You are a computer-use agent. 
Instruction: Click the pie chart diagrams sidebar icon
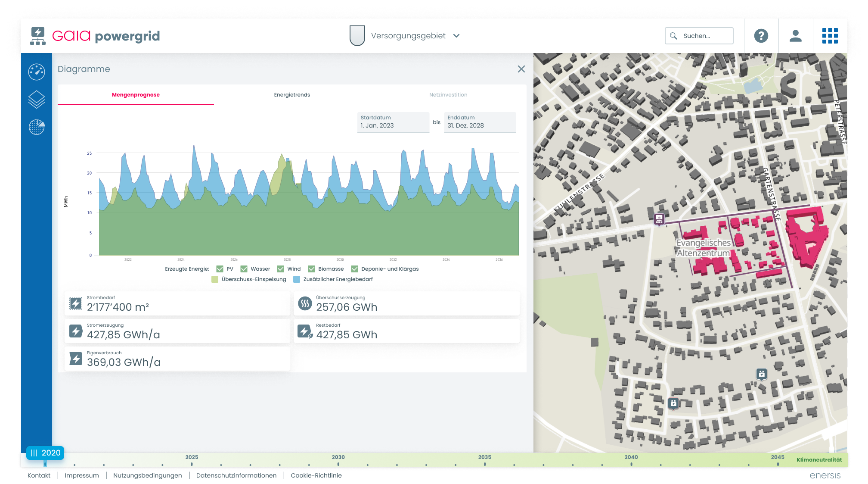(37, 127)
